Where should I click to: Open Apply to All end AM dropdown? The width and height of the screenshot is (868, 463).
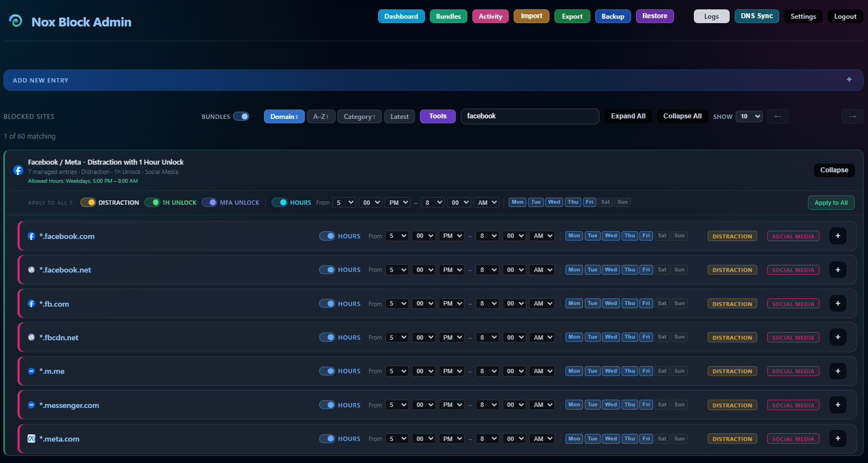pos(487,203)
